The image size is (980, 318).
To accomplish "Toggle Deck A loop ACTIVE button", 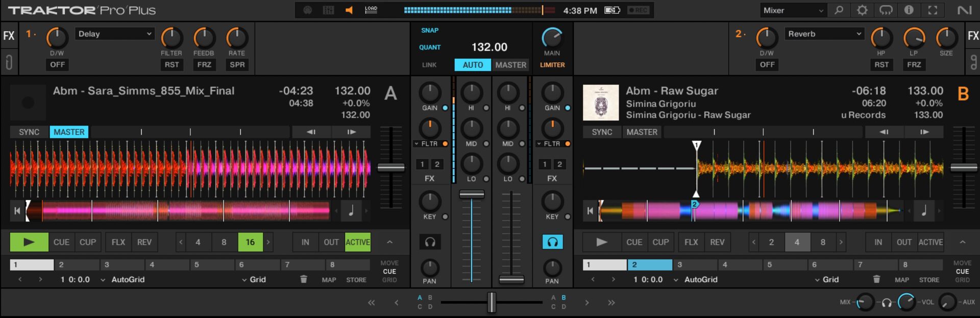I will click(x=358, y=242).
